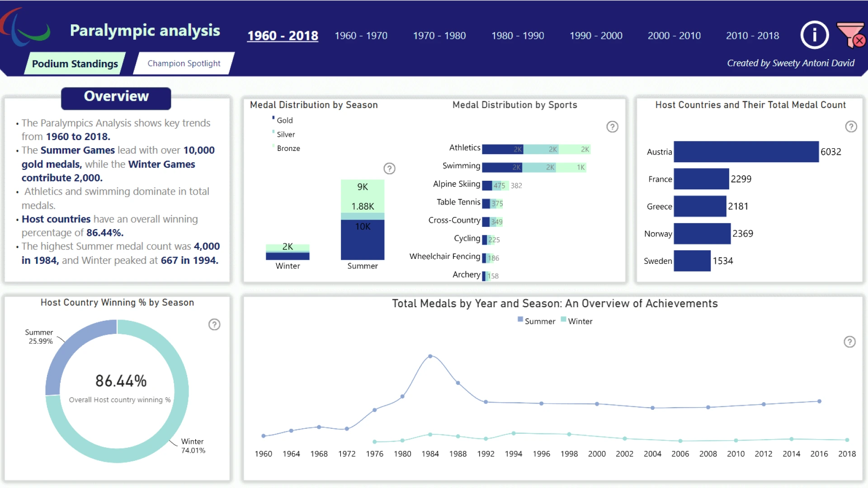Select Cycling bar
868x488 pixels.
click(489, 239)
